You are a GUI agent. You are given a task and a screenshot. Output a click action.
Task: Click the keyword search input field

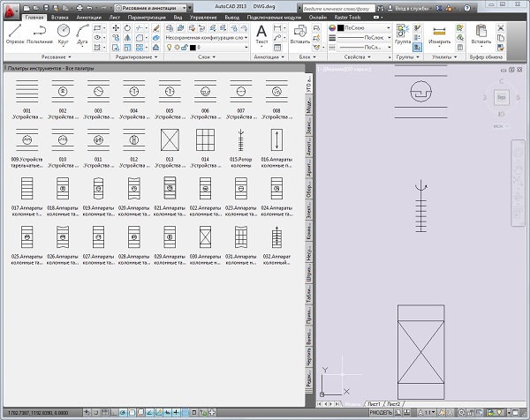coord(342,5)
